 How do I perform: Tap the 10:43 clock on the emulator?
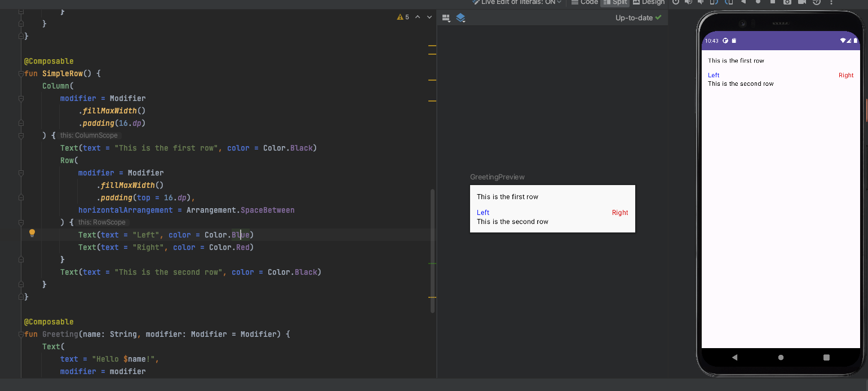point(712,41)
